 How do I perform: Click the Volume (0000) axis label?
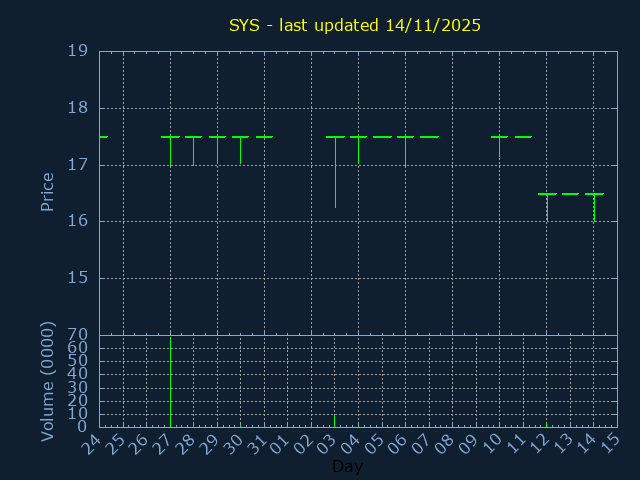(47, 381)
